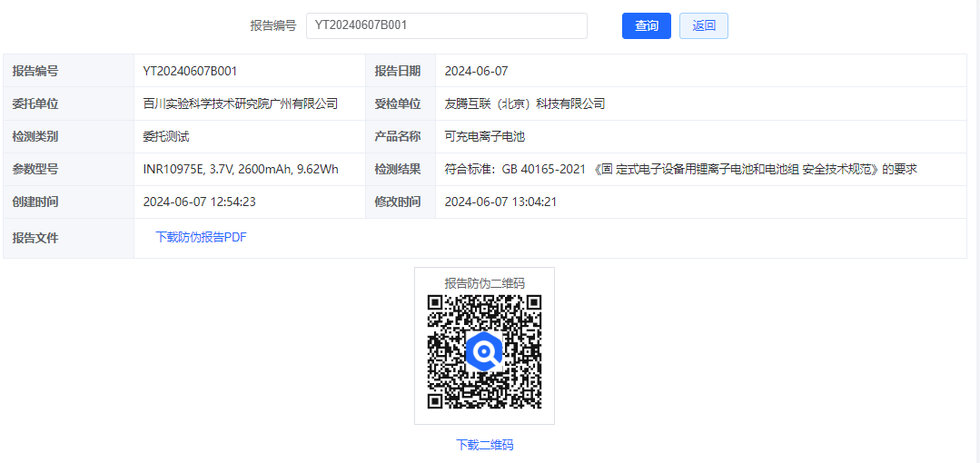Select creation time 2024-06-07 12:54:23
Screen dimensions: 980x463
point(200,202)
